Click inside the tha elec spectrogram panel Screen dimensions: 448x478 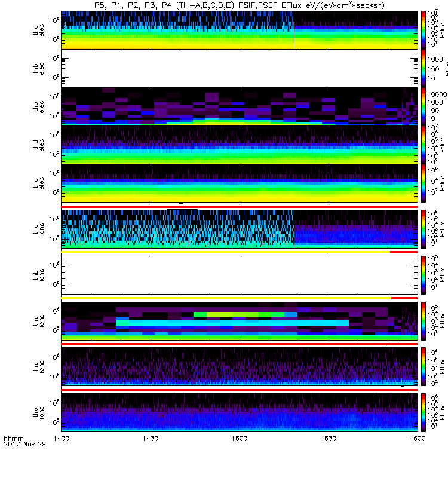[240, 30]
